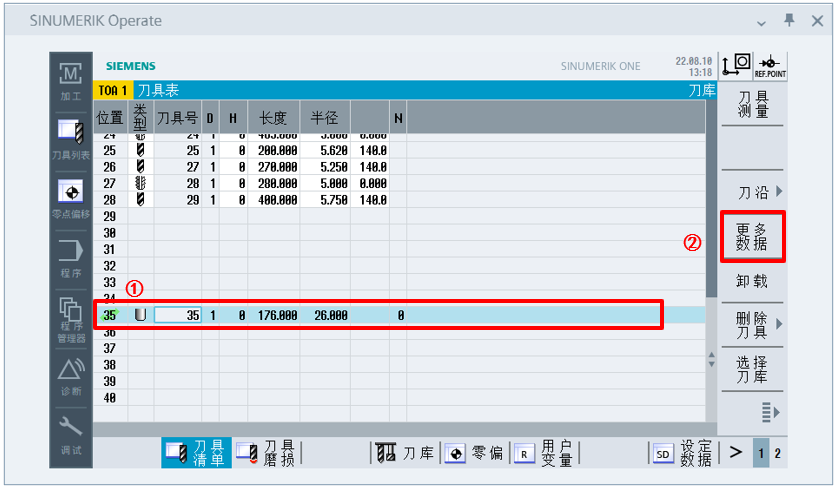Click the vertical scrollbar of the tool table
838x487 pixels.
pos(711,198)
